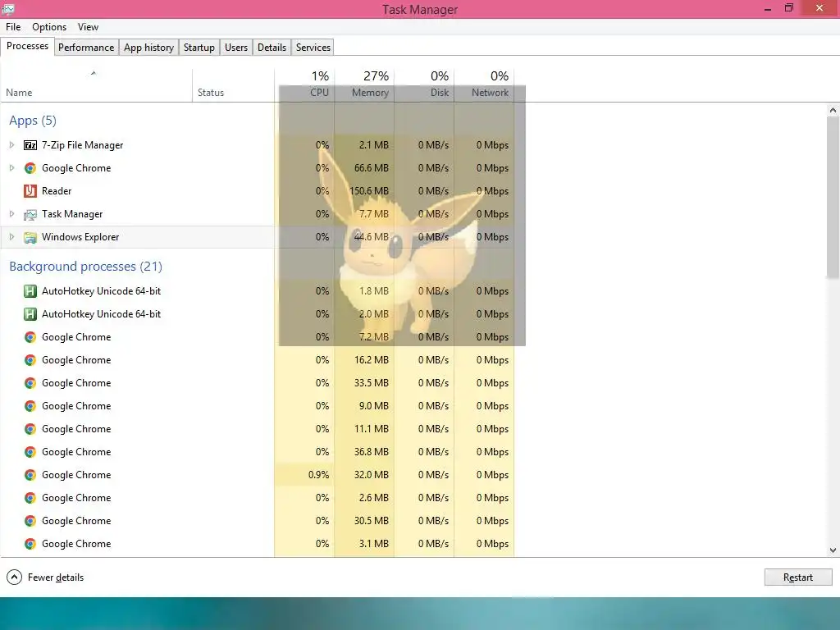Switch to the Services tab
Image resolution: width=840 pixels, height=630 pixels.
[x=313, y=47]
